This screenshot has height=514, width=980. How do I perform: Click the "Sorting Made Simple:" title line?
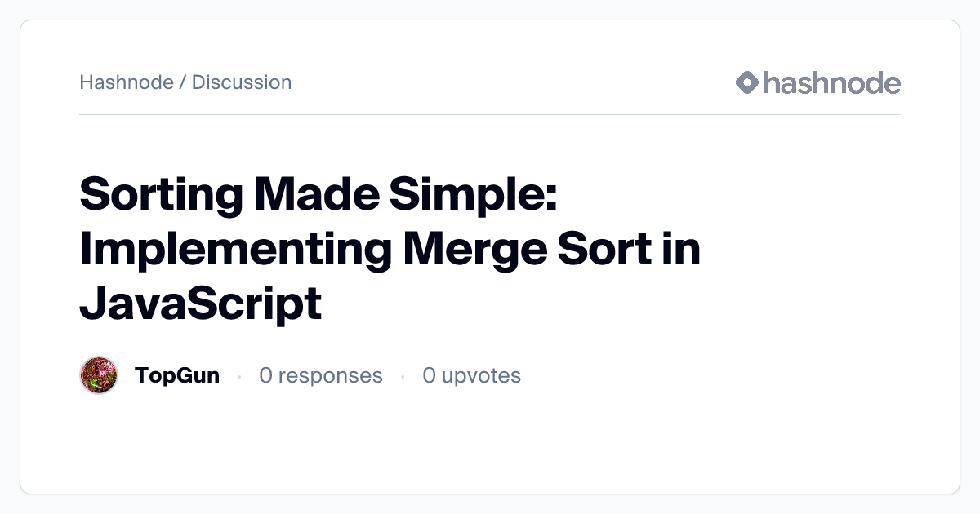318,196
